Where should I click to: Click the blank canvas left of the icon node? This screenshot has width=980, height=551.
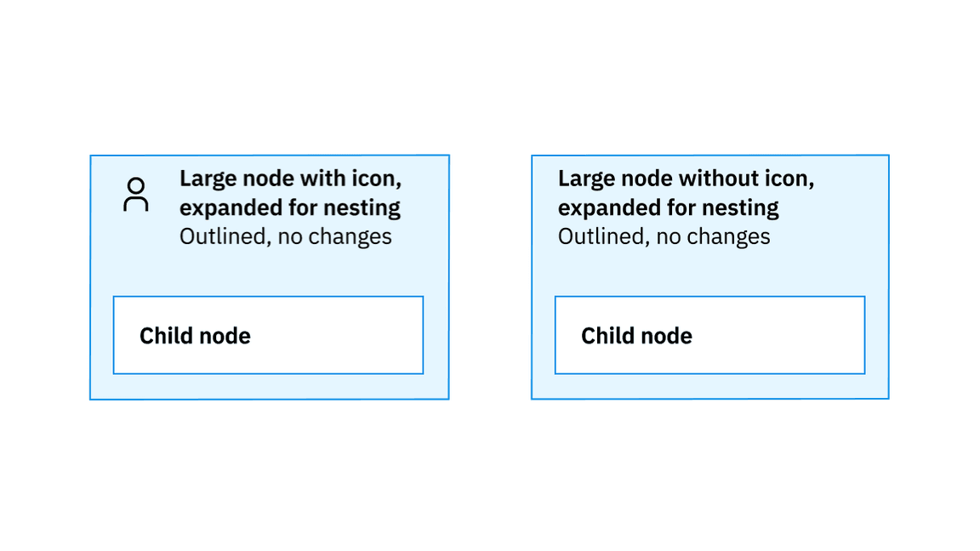(x=44, y=276)
